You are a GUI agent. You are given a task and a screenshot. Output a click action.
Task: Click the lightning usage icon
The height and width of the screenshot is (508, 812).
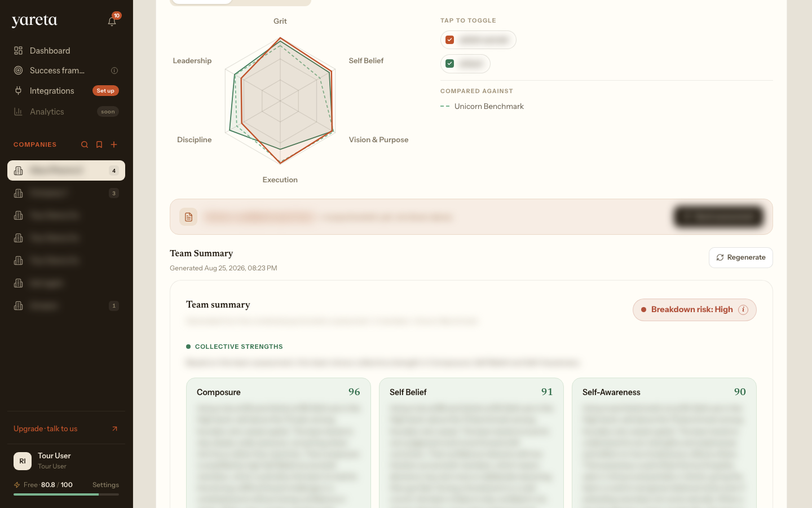[17, 485]
